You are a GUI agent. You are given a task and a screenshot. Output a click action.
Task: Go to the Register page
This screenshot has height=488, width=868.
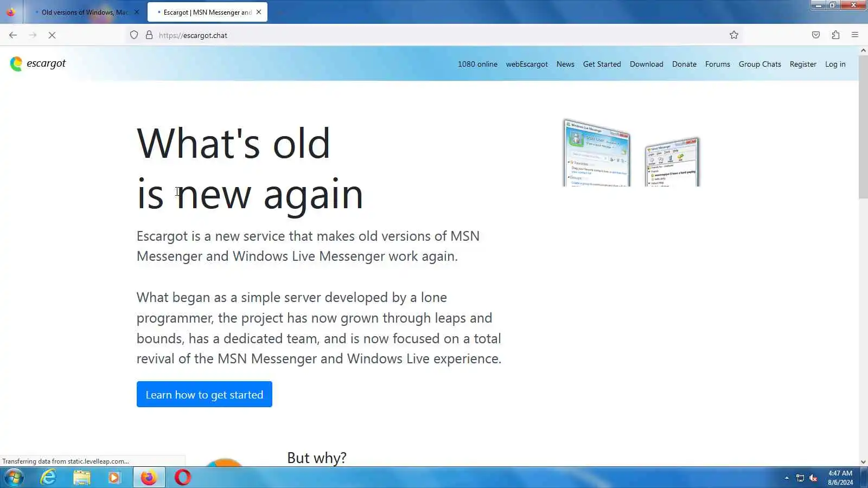pyautogui.click(x=803, y=64)
